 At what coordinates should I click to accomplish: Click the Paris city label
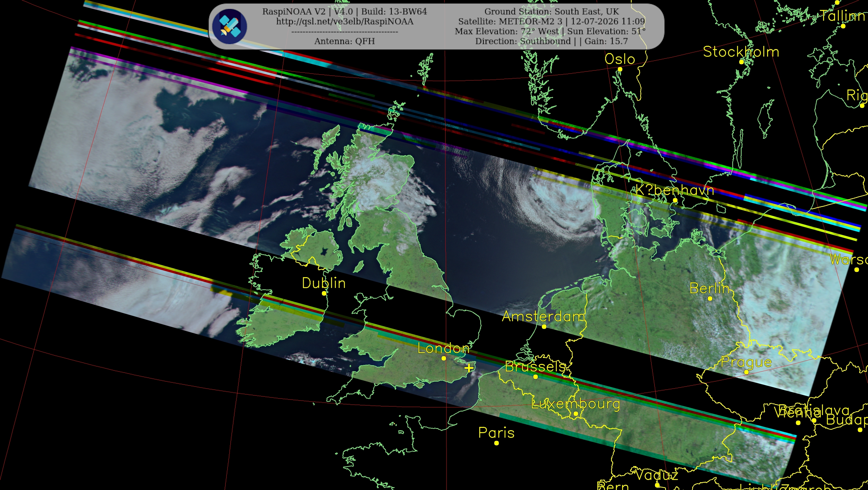coord(496,433)
